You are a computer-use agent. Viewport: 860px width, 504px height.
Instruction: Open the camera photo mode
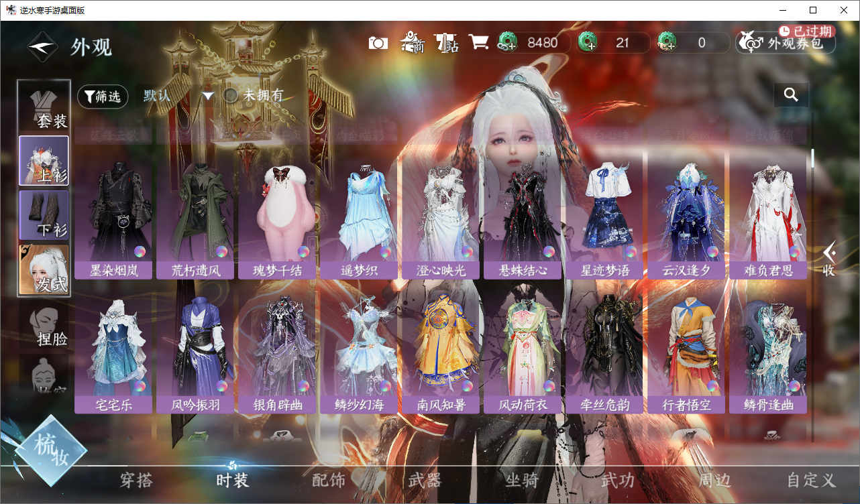[x=378, y=43]
